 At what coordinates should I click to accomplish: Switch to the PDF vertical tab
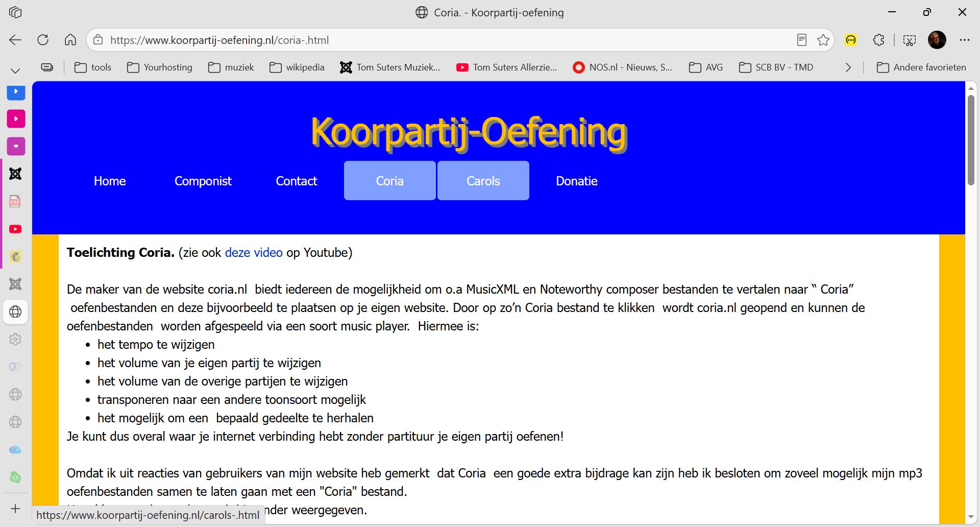click(x=16, y=202)
